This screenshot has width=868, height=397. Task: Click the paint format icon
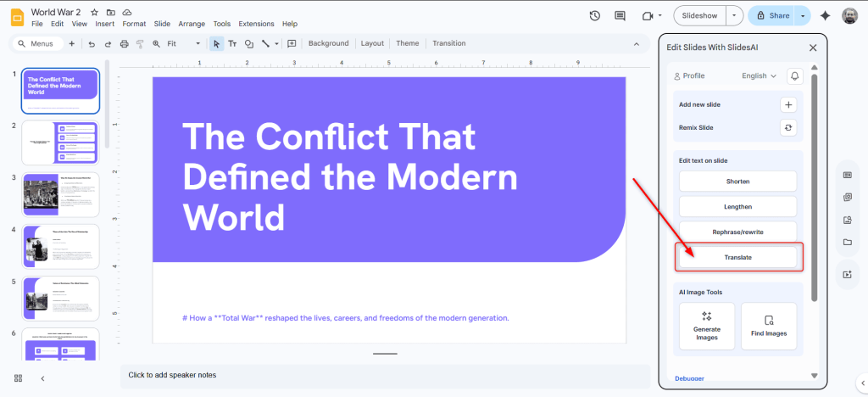click(x=140, y=44)
